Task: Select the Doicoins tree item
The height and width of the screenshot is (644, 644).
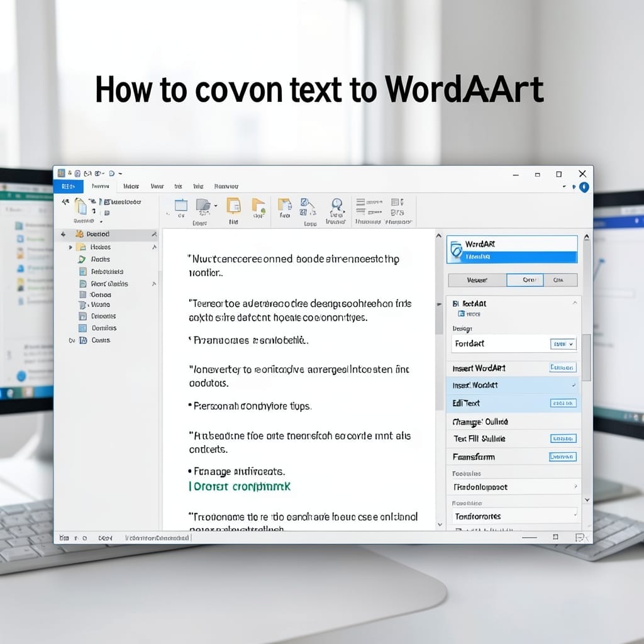Action: coord(104,316)
